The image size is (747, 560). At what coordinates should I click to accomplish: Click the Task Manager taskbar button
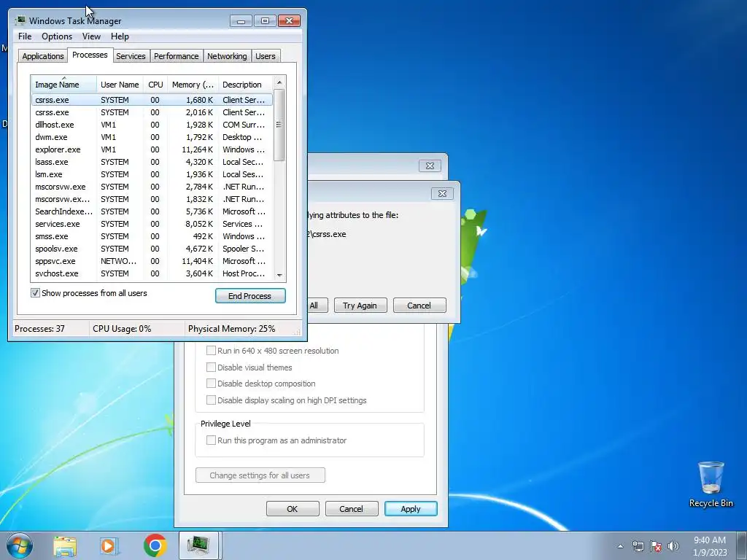198,545
